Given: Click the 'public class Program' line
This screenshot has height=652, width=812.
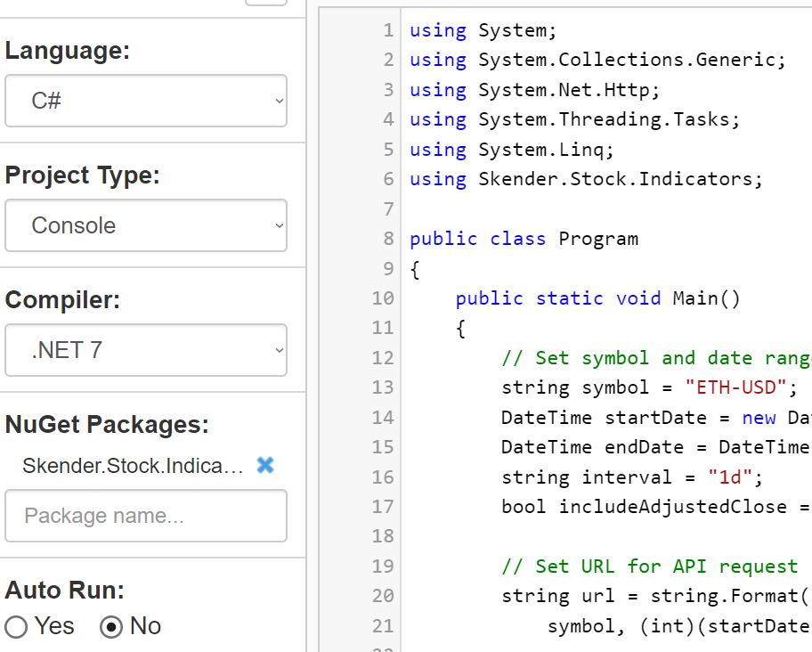Looking at the screenshot, I should [524, 239].
